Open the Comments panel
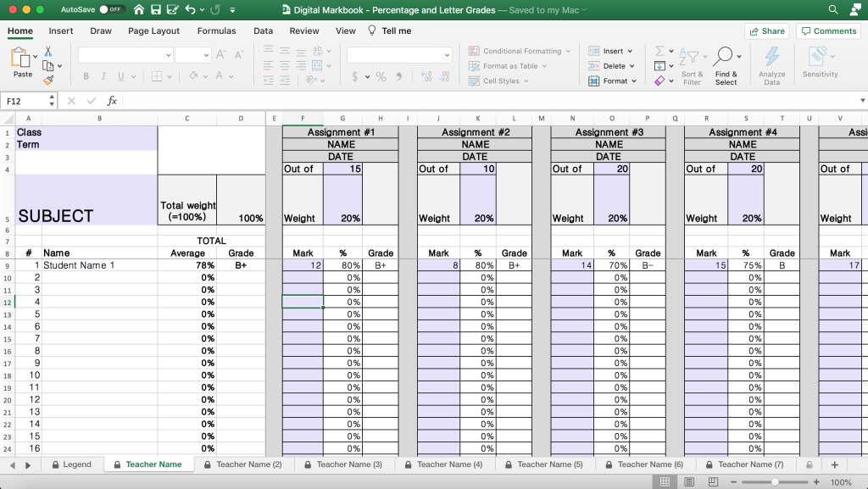Screen dimensions: 868x489 pos(828,31)
